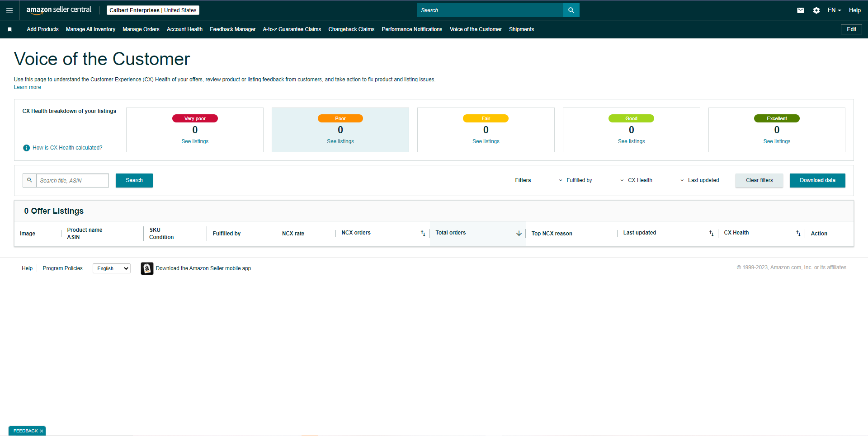This screenshot has height=436, width=868.
Task: Click the yellow Fair badge
Action: [486, 118]
